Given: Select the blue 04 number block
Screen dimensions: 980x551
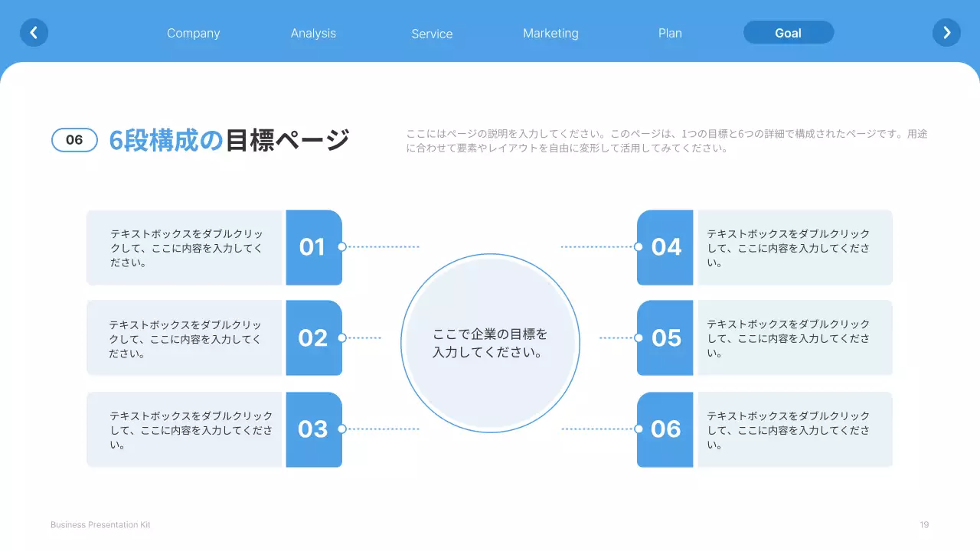Looking at the screenshot, I should (665, 247).
